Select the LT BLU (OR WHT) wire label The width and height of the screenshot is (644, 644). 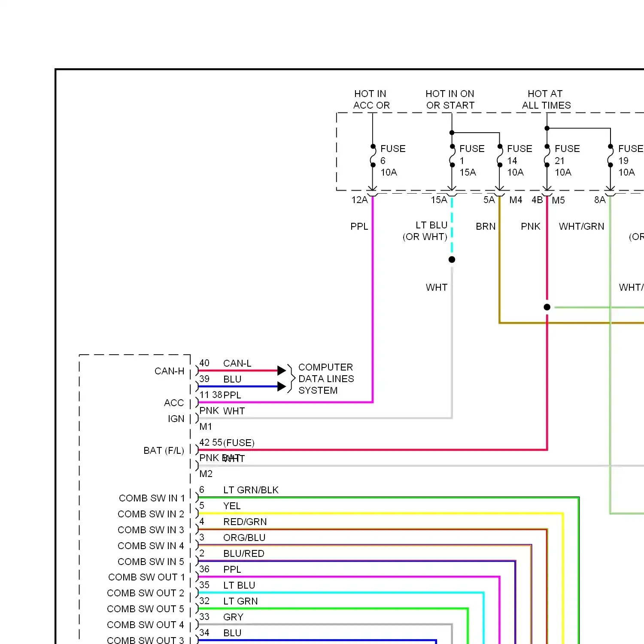point(425,231)
